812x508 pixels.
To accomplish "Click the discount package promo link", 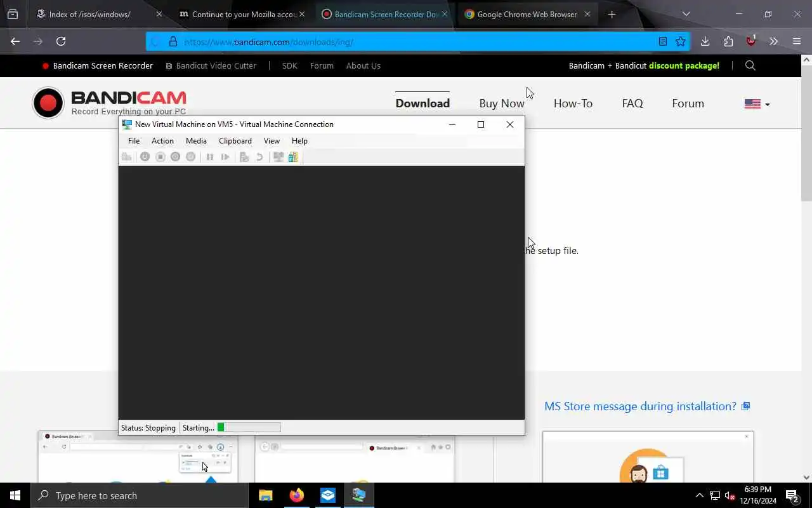I will (644, 66).
